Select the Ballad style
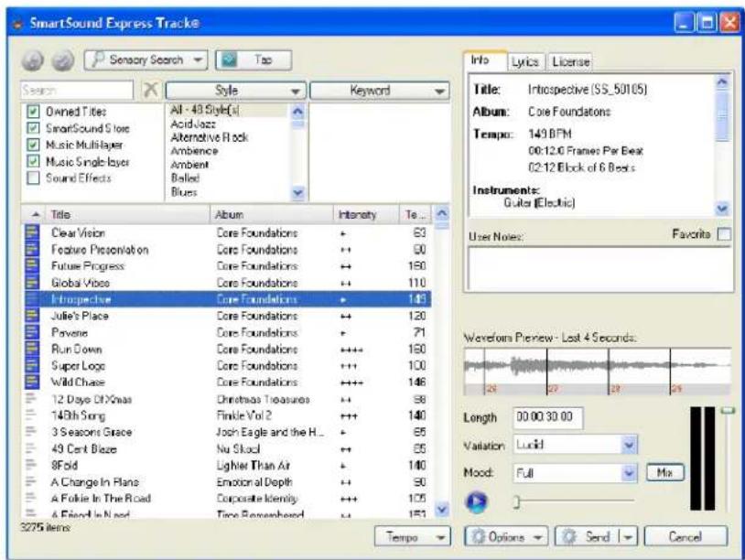The height and width of the screenshot is (560, 745). (185, 178)
